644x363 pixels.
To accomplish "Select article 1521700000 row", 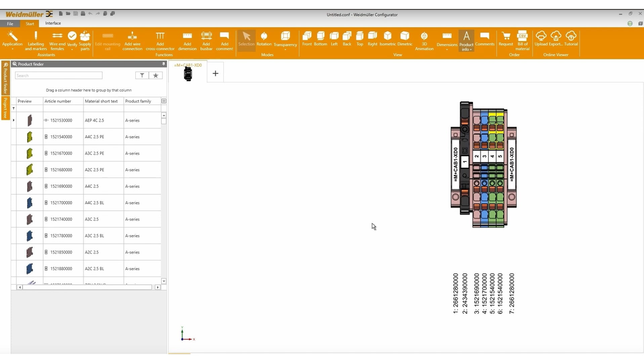I will tap(86, 203).
